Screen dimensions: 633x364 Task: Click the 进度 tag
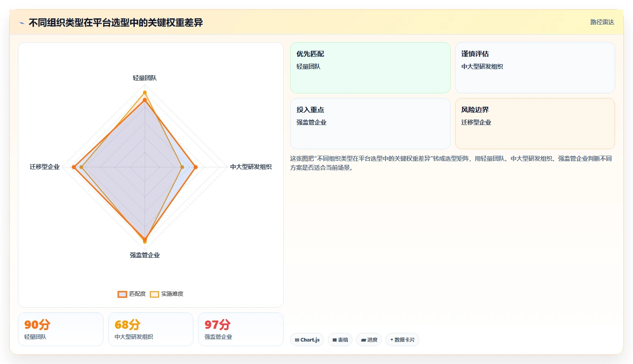click(369, 340)
